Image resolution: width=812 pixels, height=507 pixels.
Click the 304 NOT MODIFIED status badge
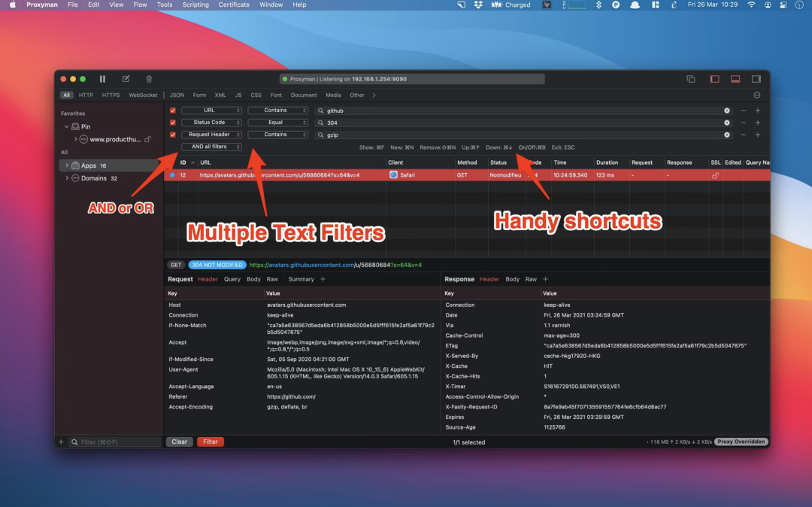(x=217, y=265)
